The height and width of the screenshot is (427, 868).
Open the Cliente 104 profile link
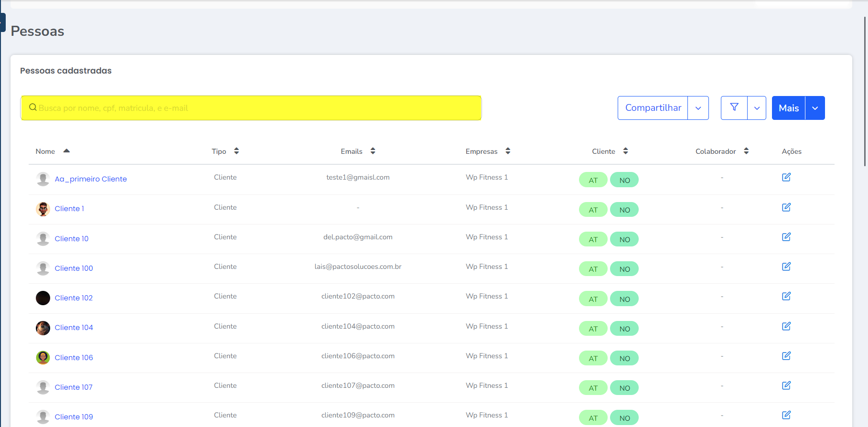point(74,328)
